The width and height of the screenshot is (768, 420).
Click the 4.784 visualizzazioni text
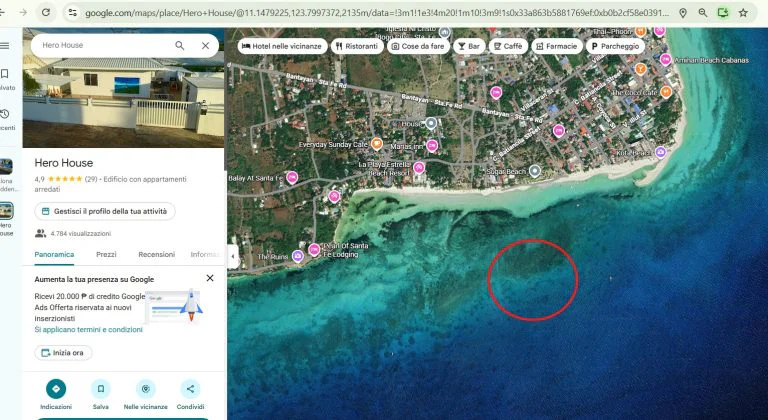[x=81, y=234]
